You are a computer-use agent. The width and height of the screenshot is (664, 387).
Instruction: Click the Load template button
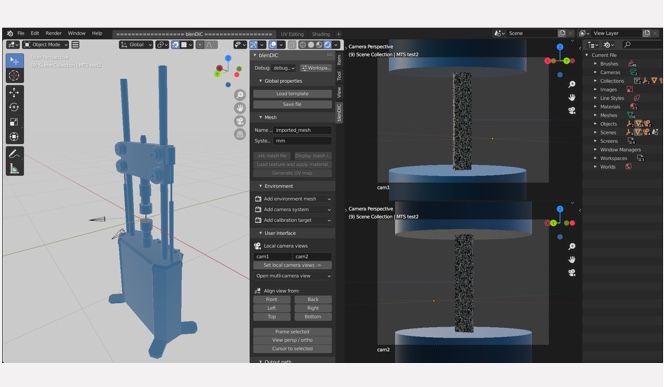[x=293, y=94]
